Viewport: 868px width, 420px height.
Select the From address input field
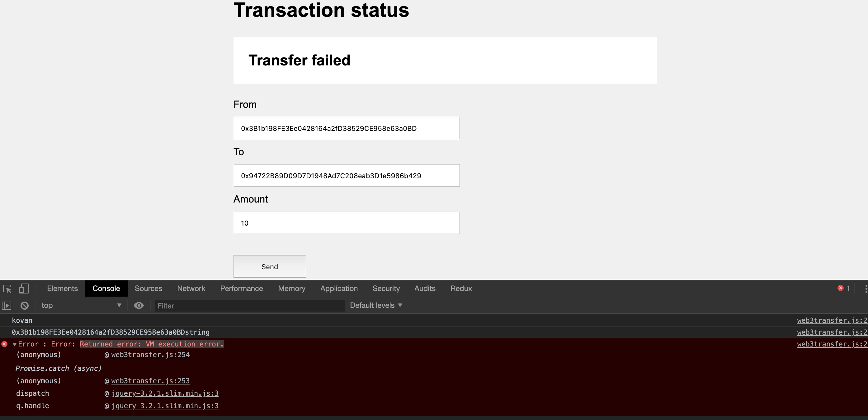pos(347,128)
